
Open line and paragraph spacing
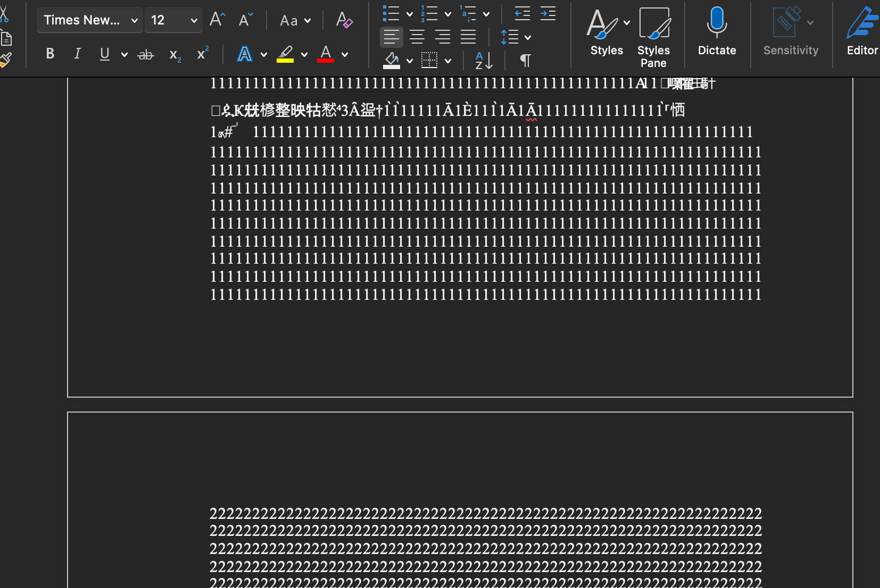510,37
